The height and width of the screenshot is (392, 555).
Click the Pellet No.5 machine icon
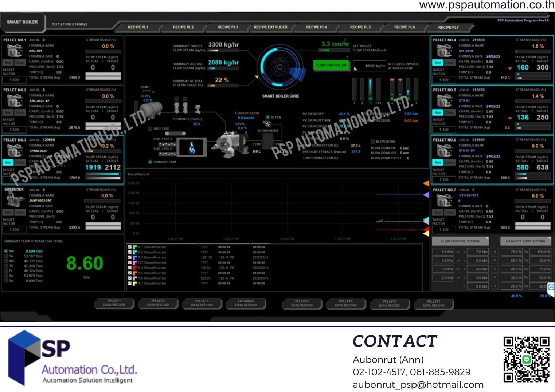[444, 100]
